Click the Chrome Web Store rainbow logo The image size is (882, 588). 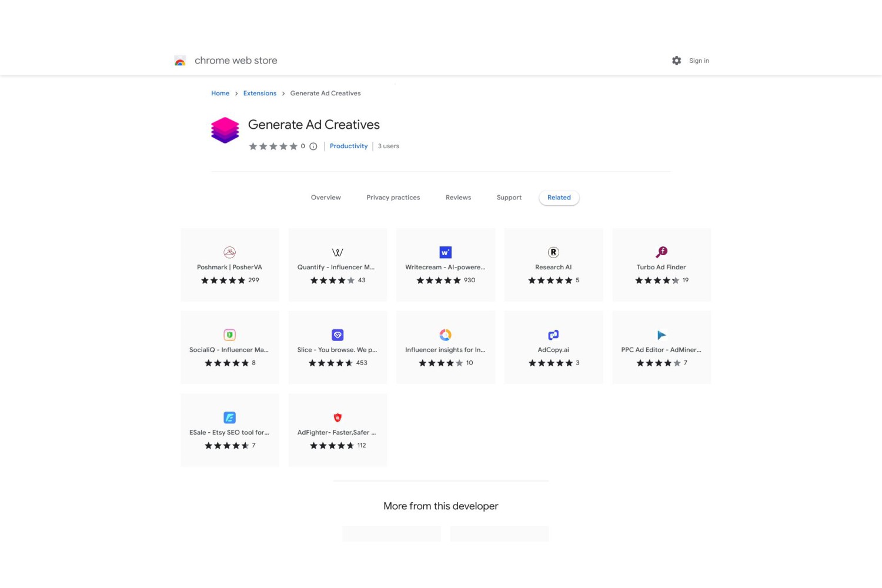(x=180, y=61)
